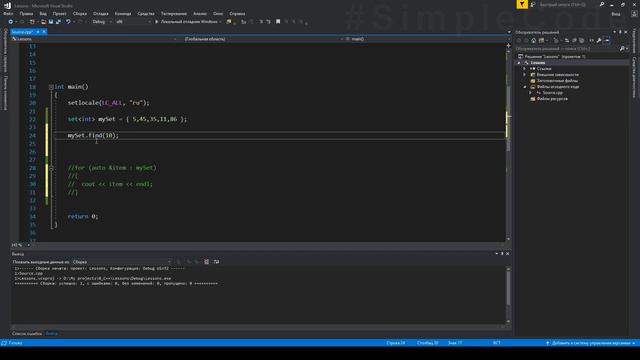Close the Source.cpp editor tab

tap(44, 32)
